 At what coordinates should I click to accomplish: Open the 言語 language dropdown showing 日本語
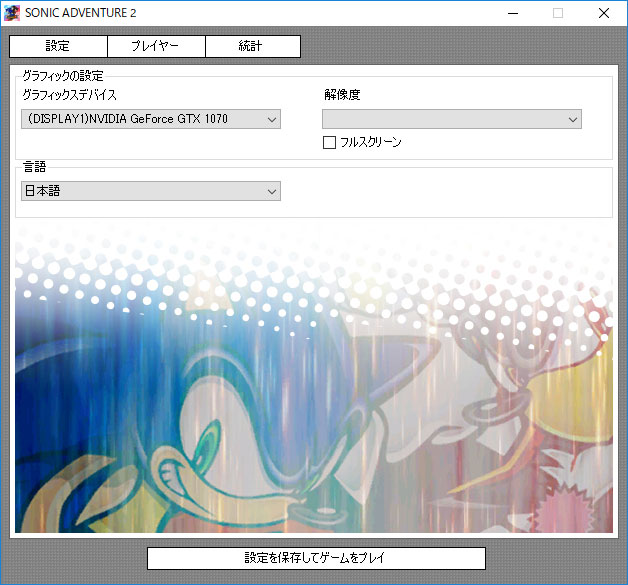151,191
